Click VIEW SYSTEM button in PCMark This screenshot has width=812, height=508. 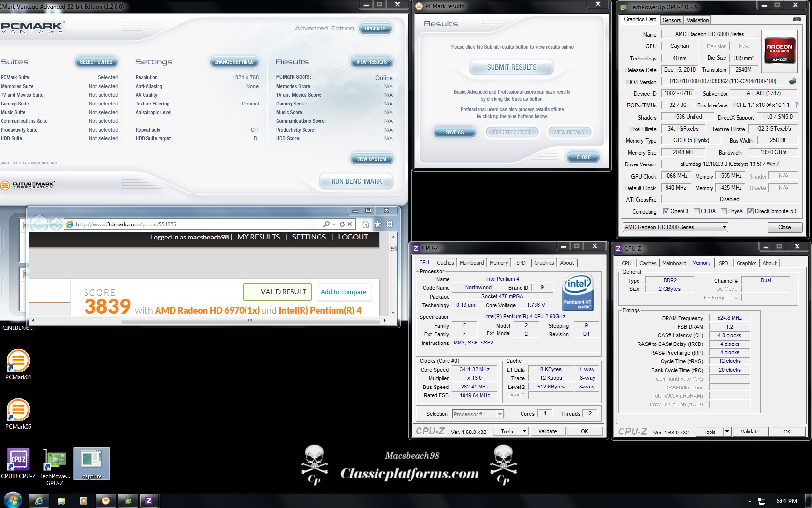point(371,159)
